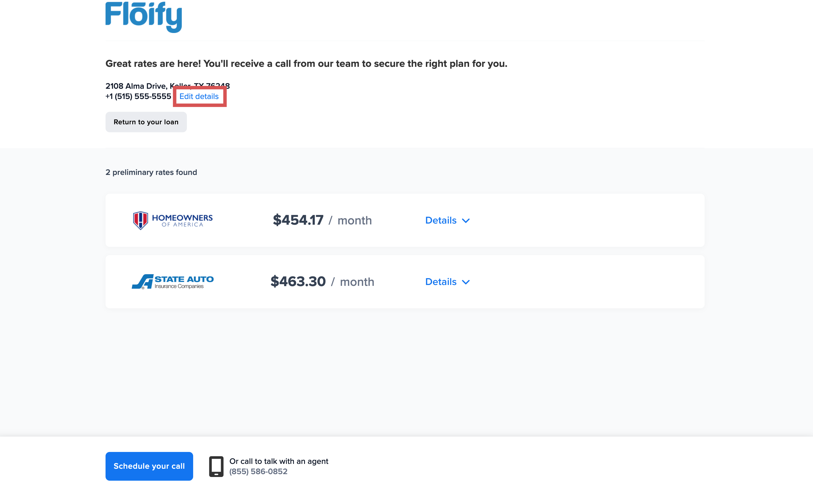The width and height of the screenshot is (813, 504).
Task: Click the chevron arrow beside State Auto Details
Action: (466, 282)
